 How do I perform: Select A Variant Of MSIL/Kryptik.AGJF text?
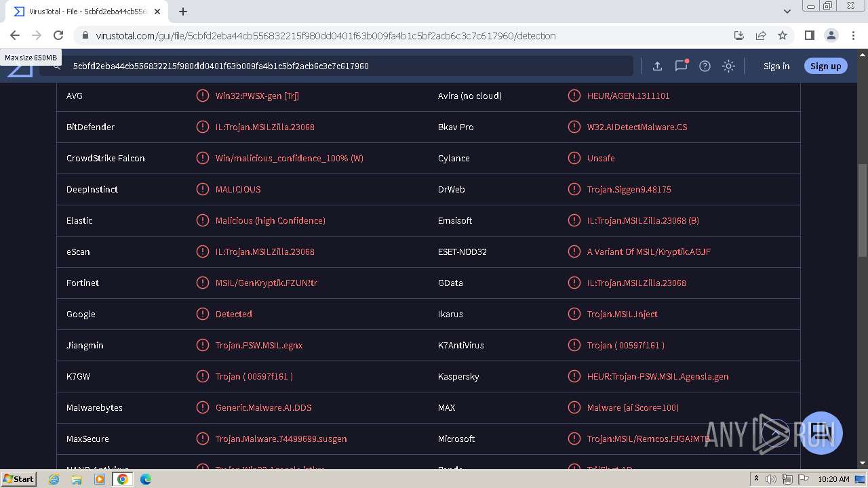[649, 251]
